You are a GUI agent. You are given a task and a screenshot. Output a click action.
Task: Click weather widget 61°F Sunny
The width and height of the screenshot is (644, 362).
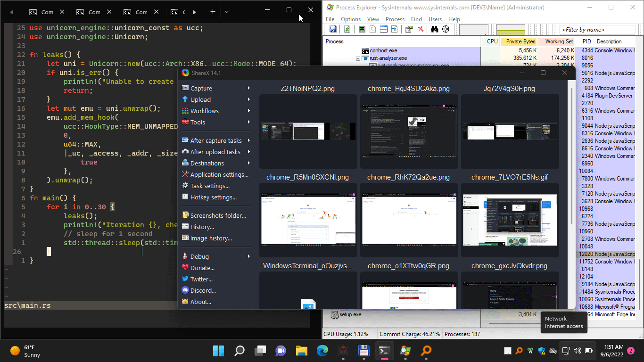click(x=25, y=351)
